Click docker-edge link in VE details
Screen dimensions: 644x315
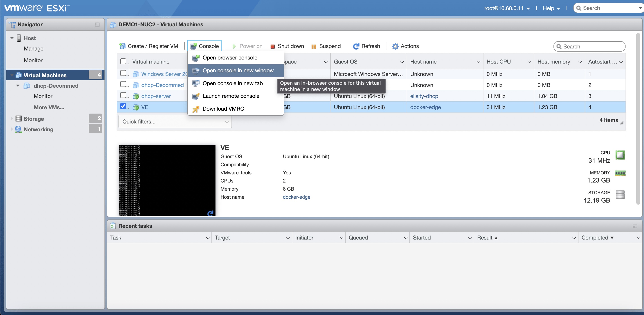click(x=296, y=197)
